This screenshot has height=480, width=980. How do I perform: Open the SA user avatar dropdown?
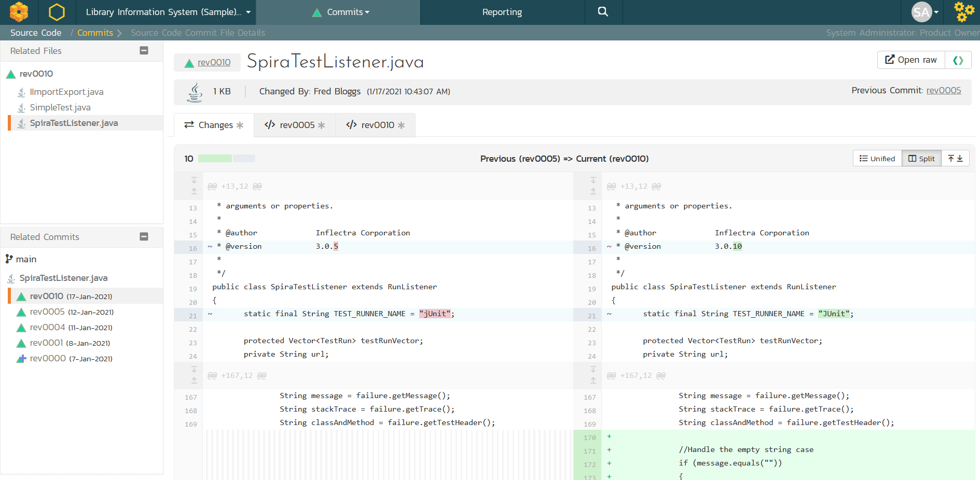coord(925,12)
